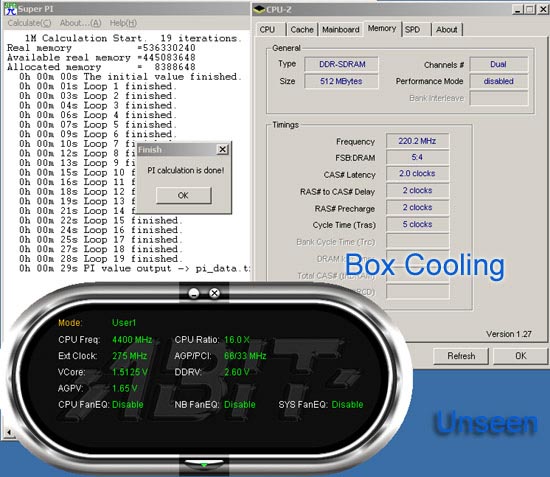Screen dimensions: 550x477
Task: Minimize the CPU-Z window
Action: 517,9
